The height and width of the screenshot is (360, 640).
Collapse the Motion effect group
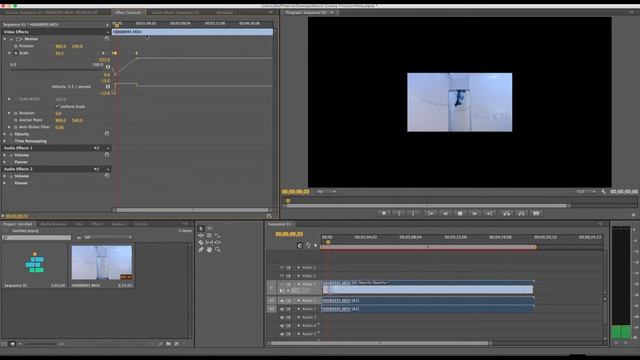(x=5, y=39)
